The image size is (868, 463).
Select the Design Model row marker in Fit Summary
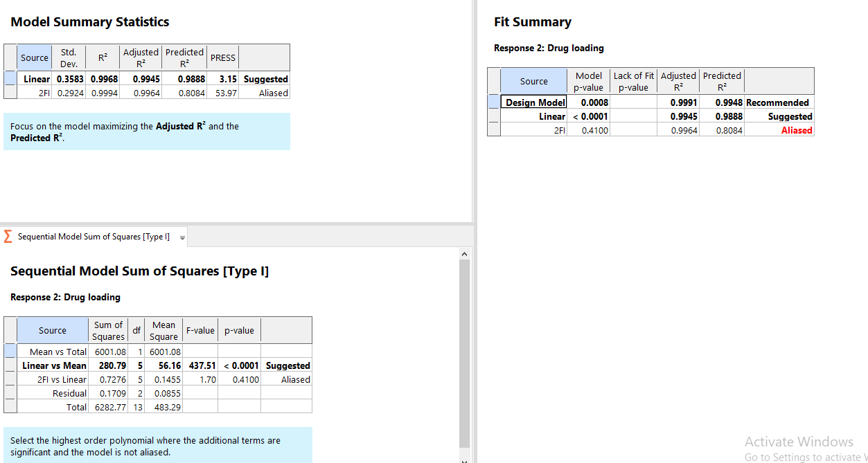493,102
